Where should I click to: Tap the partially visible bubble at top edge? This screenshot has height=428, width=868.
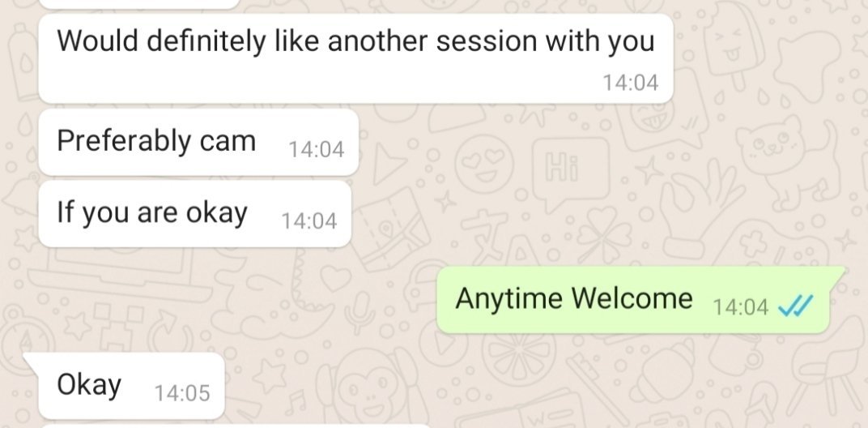point(139,4)
